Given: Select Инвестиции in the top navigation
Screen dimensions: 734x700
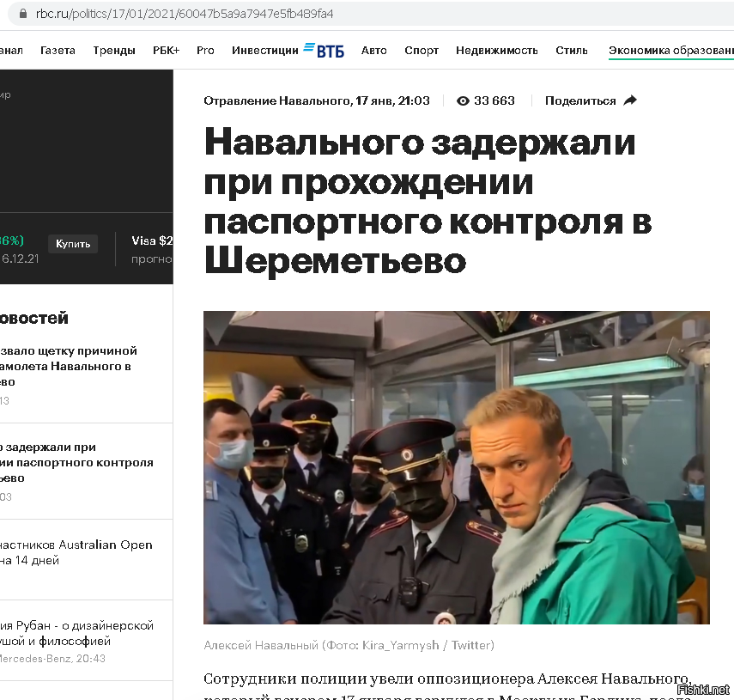Looking at the screenshot, I should point(265,50).
